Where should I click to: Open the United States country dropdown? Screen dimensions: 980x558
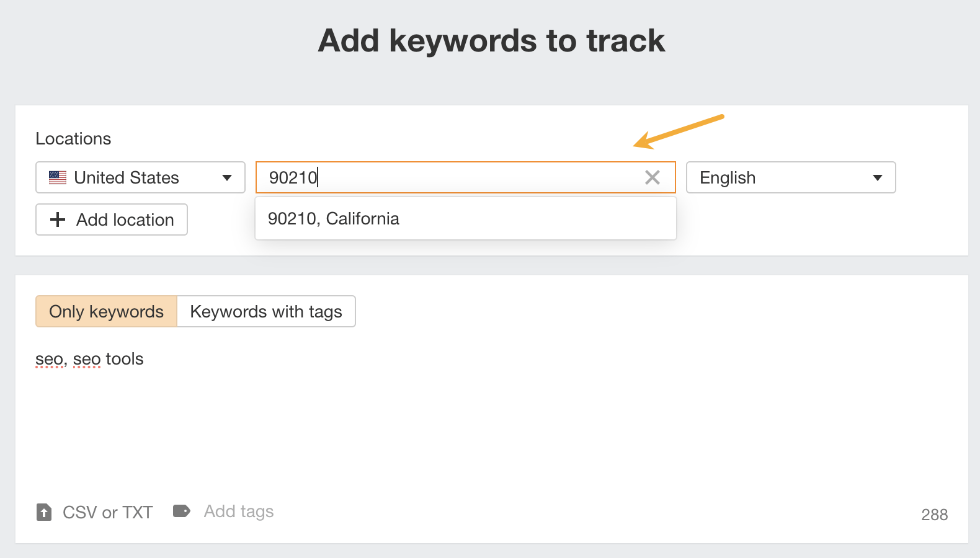[140, 178]
